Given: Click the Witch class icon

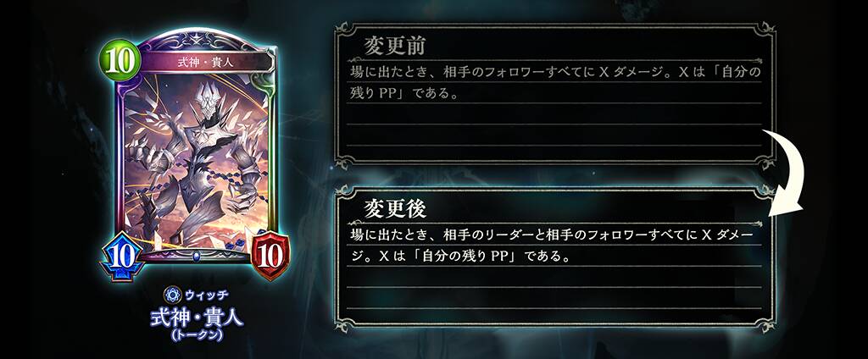Looking at the screenshot, I should 172,295.
